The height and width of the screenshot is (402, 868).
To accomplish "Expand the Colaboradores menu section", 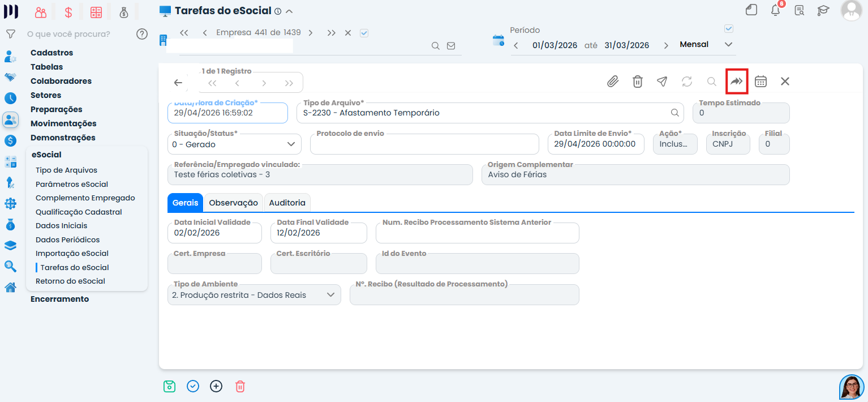I will (61, 81).
